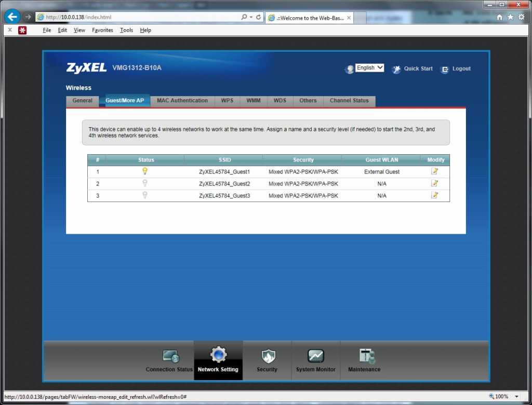Click the grey status bulb for Guest2
The image size is (532, 405).
click(x=145, y=183)
